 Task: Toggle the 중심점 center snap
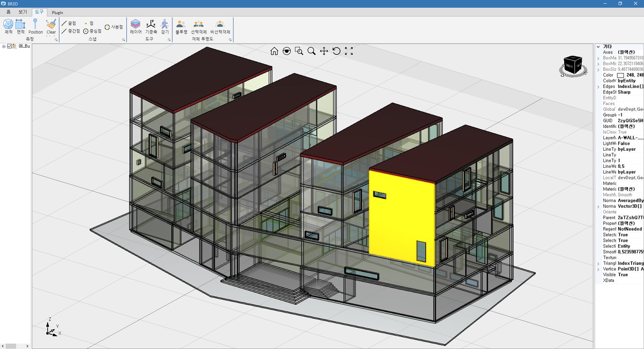[x=92, y=31]
